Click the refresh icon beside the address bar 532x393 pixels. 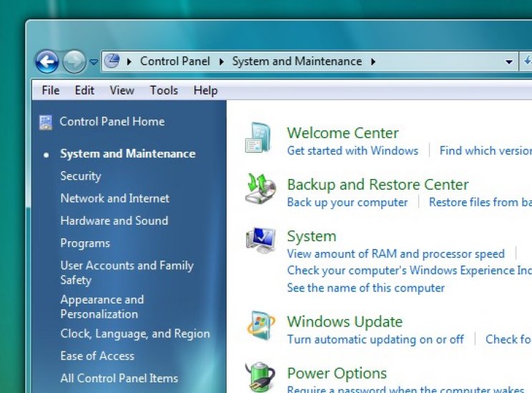tap(527, 61)
